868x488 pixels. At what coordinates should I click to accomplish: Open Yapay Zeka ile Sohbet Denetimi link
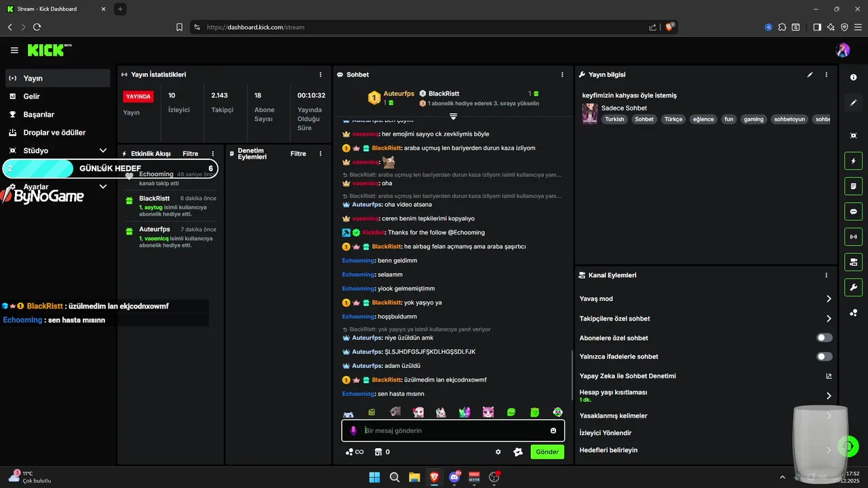tap(705, 376)
